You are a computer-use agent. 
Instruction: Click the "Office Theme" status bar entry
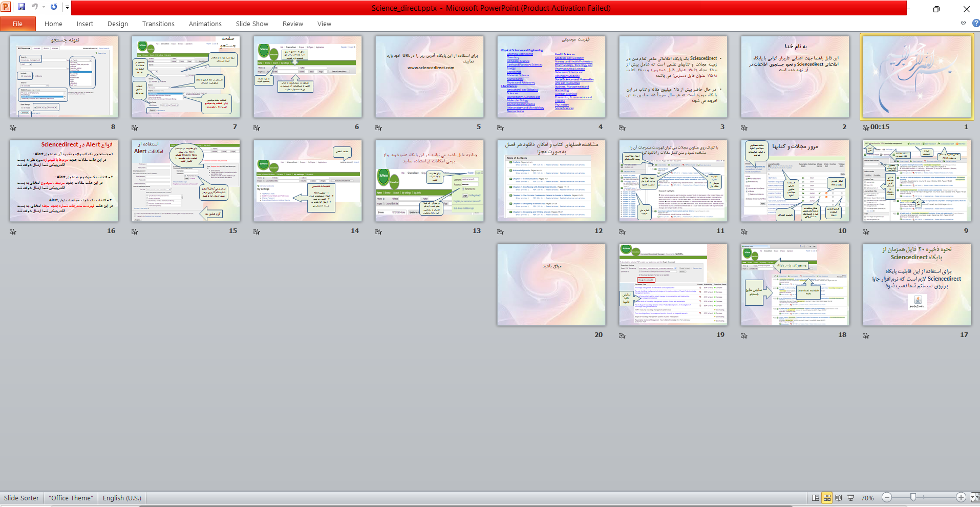pyautogui.click(x=71, y=498)
